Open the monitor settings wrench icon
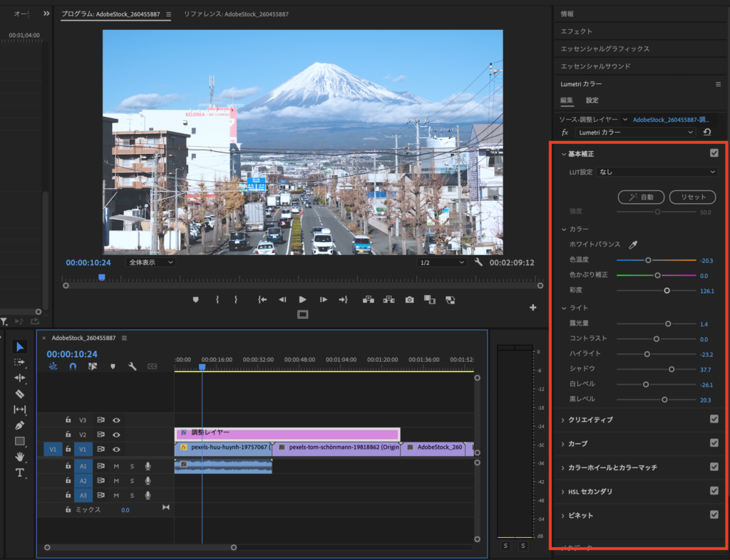 click(479, 262)
